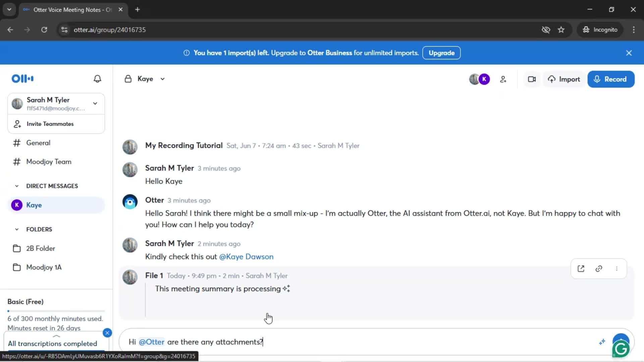Click the browser forward arrow

(27, 30)
